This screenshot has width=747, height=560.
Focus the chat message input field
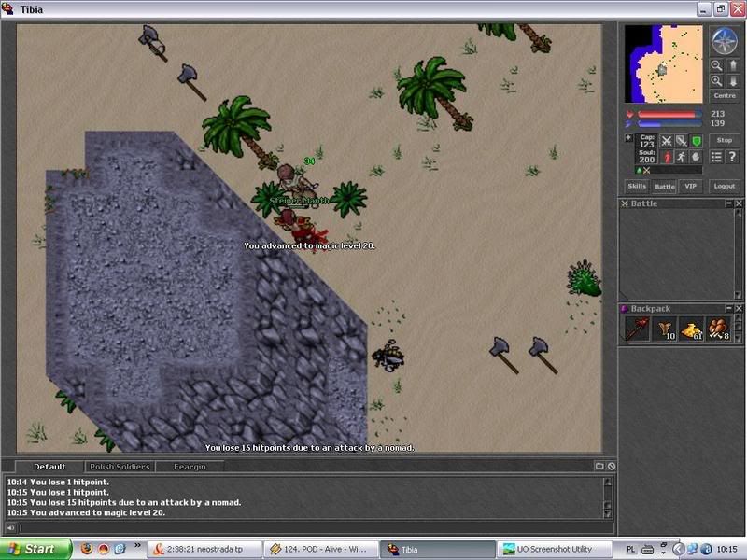coord(316,527)
